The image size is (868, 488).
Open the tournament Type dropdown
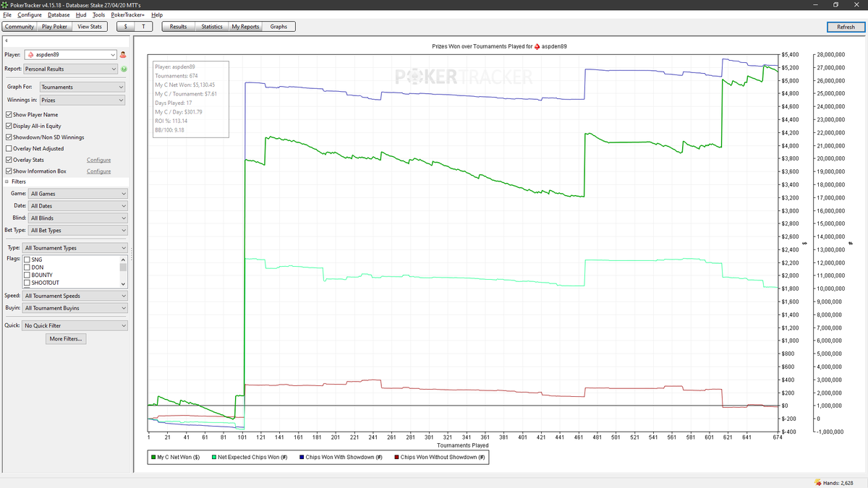(x=75, y=248)
